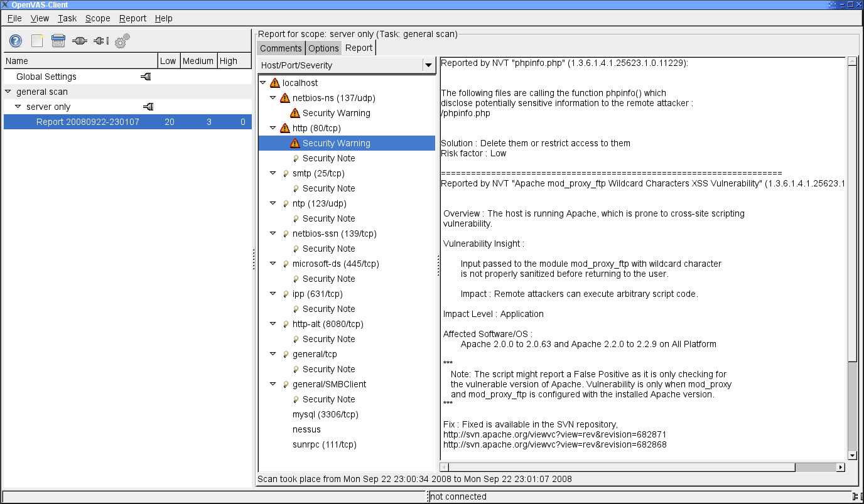
Task: Open the Scope menu
Action: 97,18
